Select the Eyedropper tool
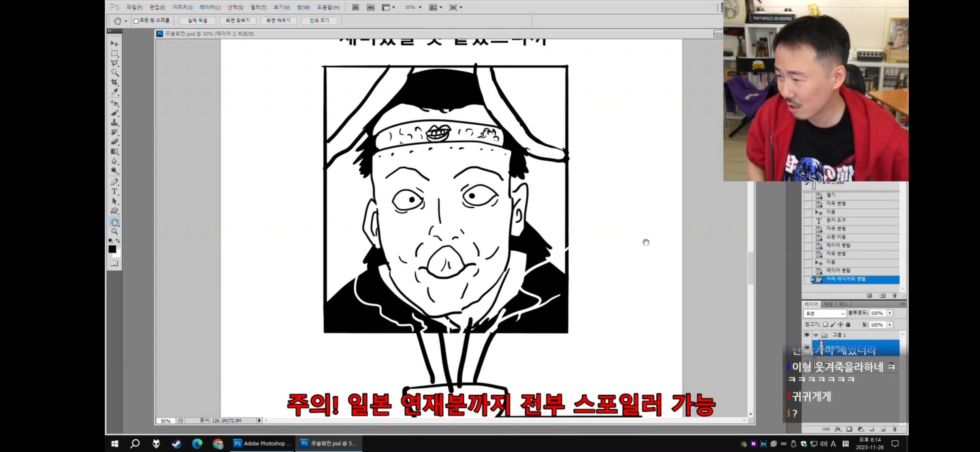980x452 pixels. [114, 92]
